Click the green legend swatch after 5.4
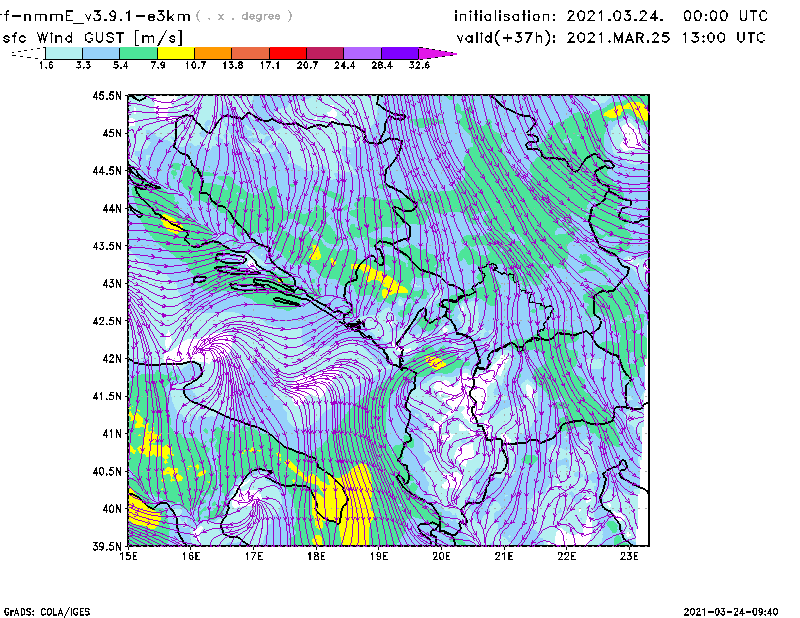This screenshot has height=618, width=800. (x=139, y=53)
